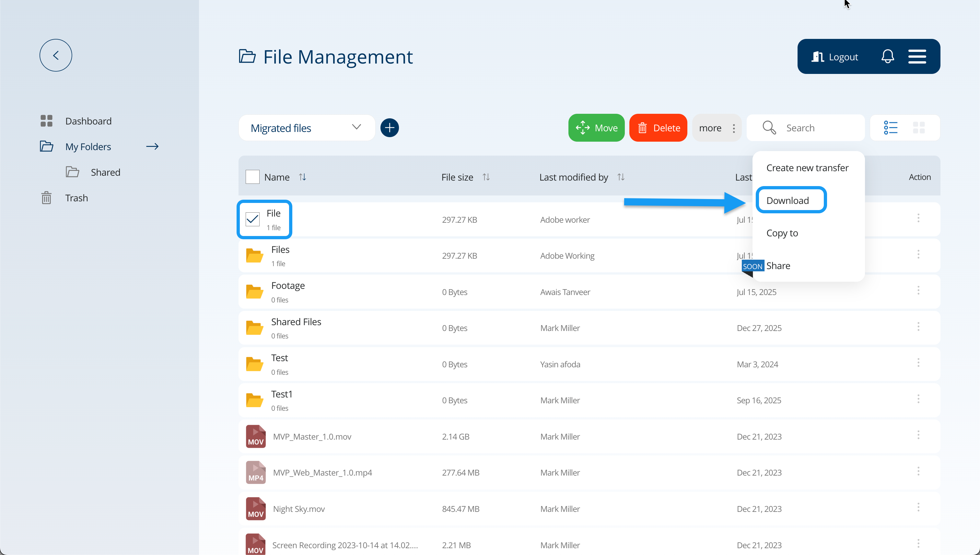
Task: Toggle the select-all Name checkbox
Action: 252,177
